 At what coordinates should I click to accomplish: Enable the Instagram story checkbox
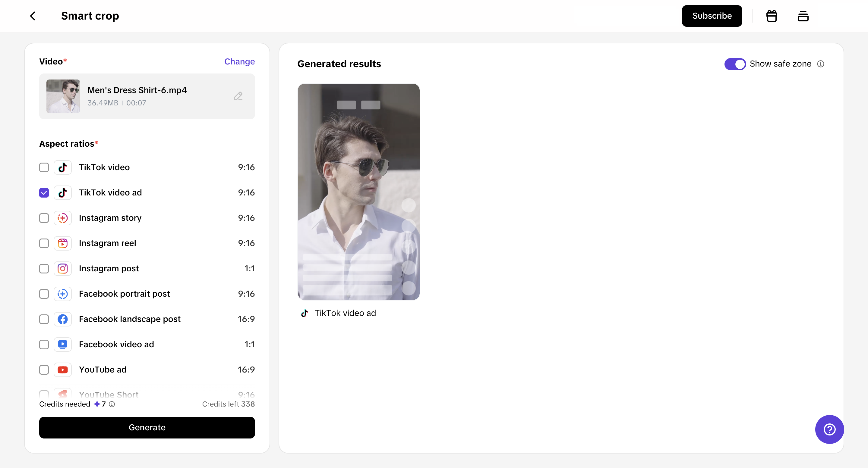point(44,218)
